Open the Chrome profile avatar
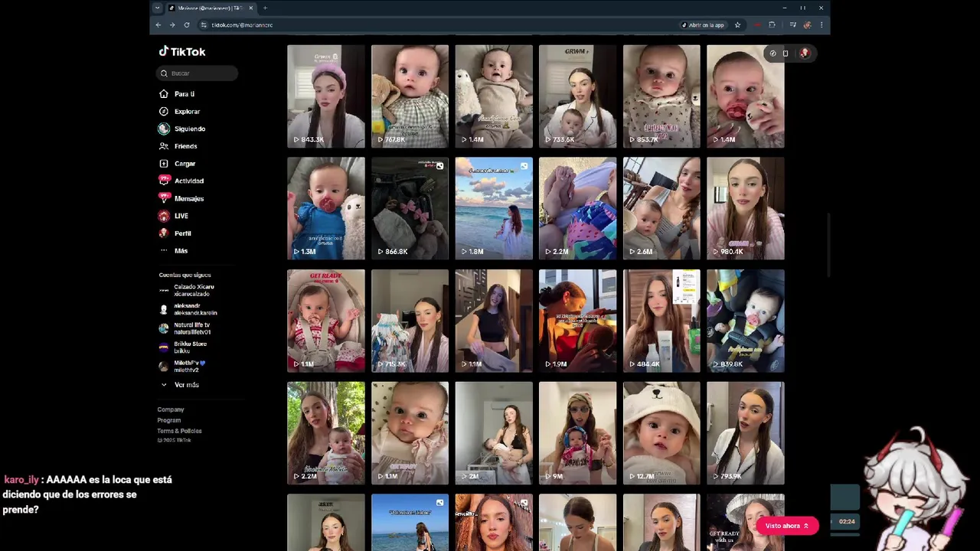The height and width of the screenshot is (551, 980). pos(807,25)
